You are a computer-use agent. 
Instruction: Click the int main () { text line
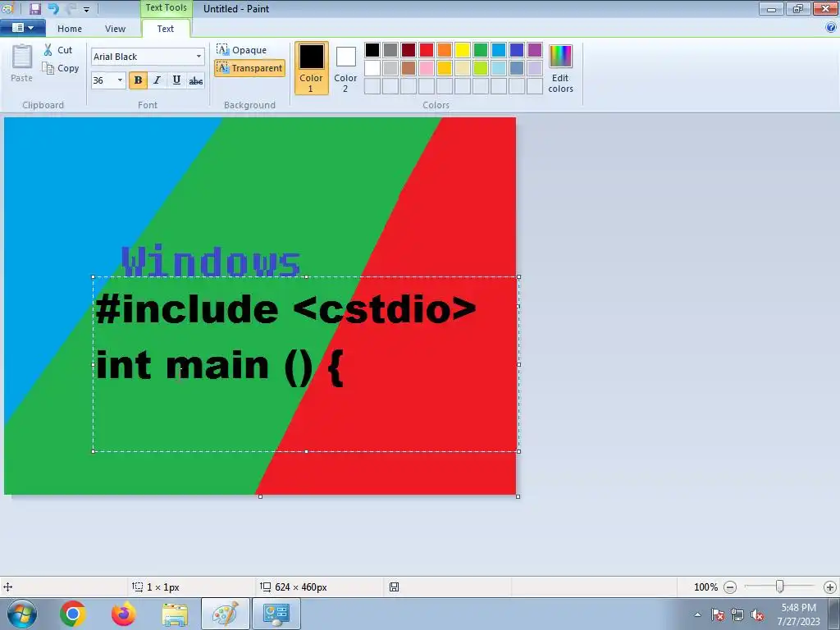(220, 366)
